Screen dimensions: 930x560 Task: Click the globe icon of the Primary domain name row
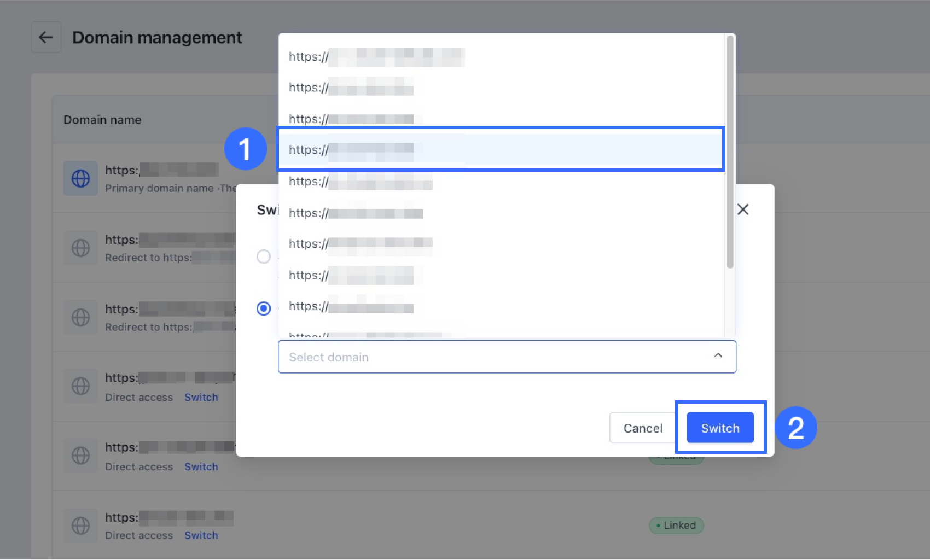[x=80, y=178]
